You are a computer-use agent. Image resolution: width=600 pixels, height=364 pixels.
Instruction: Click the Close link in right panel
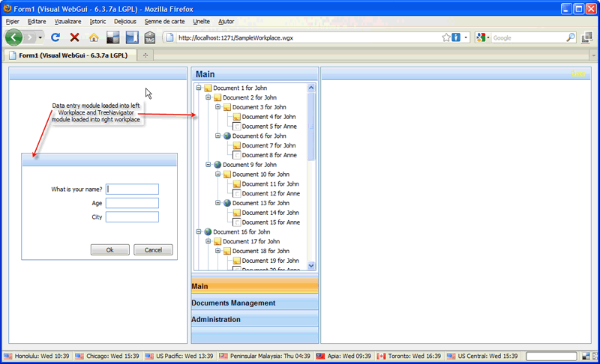point(577,73)
